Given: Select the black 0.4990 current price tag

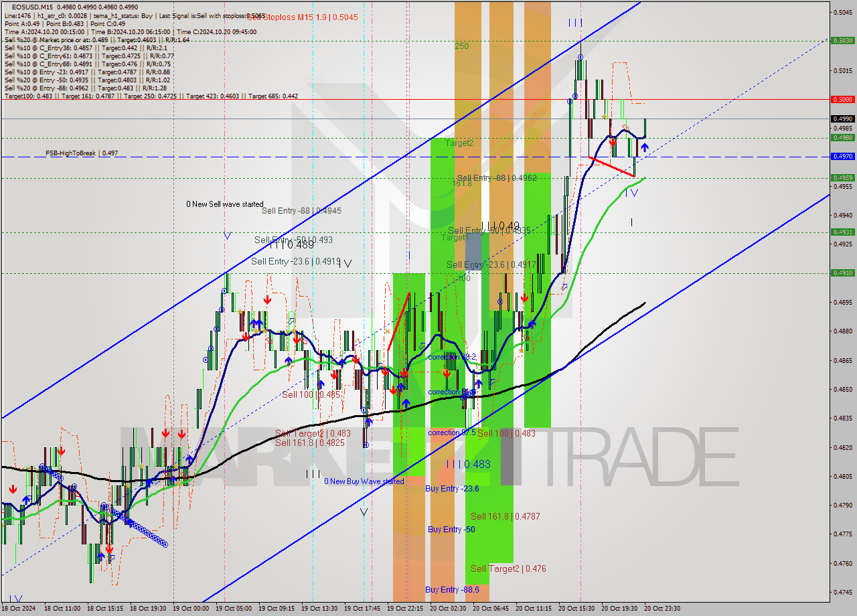Looking at the screenshot, I should [842, 119].
